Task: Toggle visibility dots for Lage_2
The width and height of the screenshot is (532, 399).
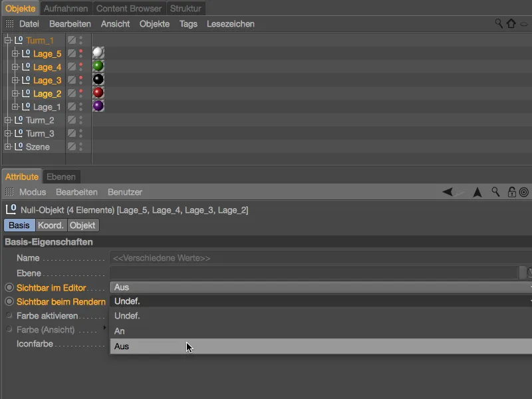Action: [x=80, y=93]
